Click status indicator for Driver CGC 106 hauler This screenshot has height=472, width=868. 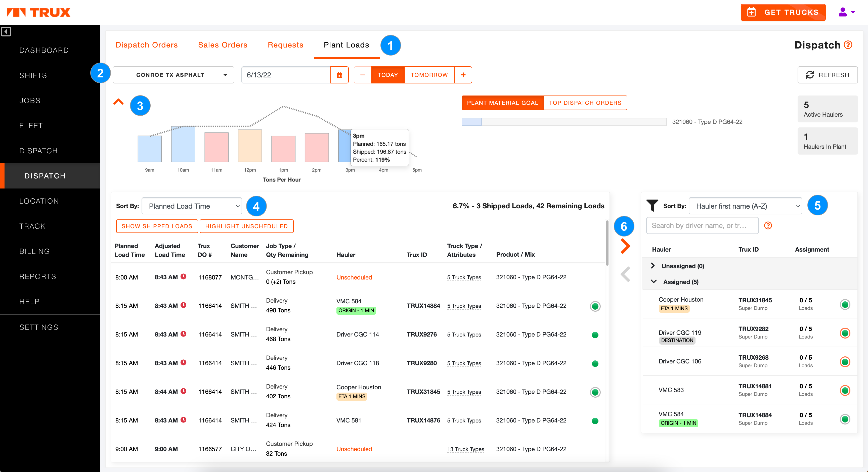coord(845,362)
